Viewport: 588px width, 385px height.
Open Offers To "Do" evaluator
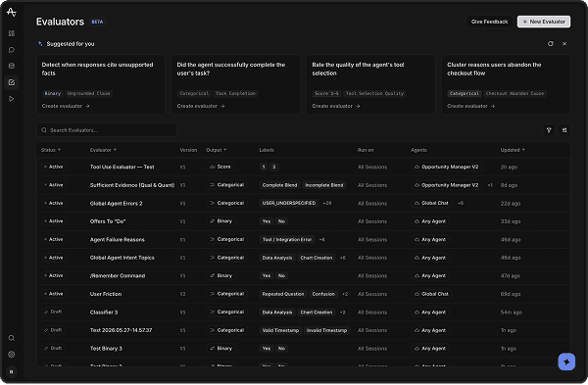click(108, 221)
